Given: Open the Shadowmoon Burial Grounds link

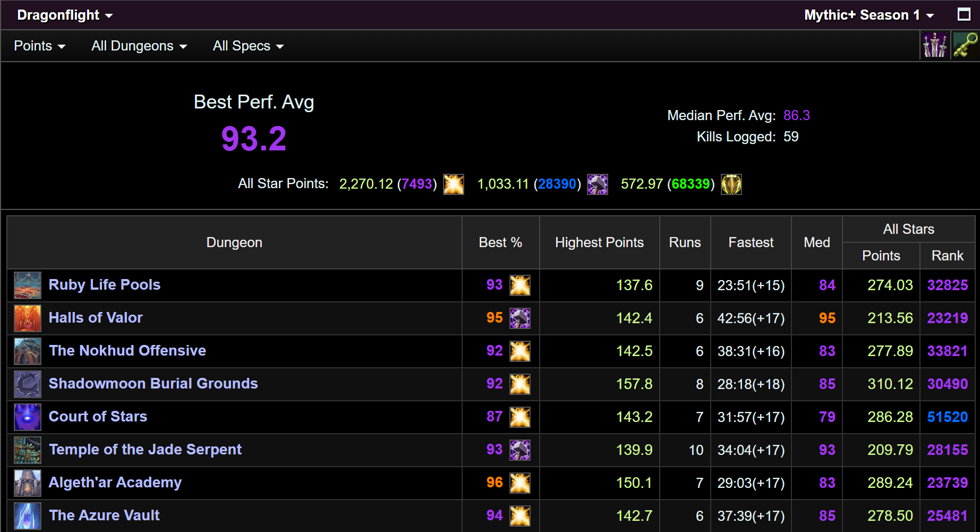Looking at the screenshot, I should pyautogui.click(x=153, y=384).
